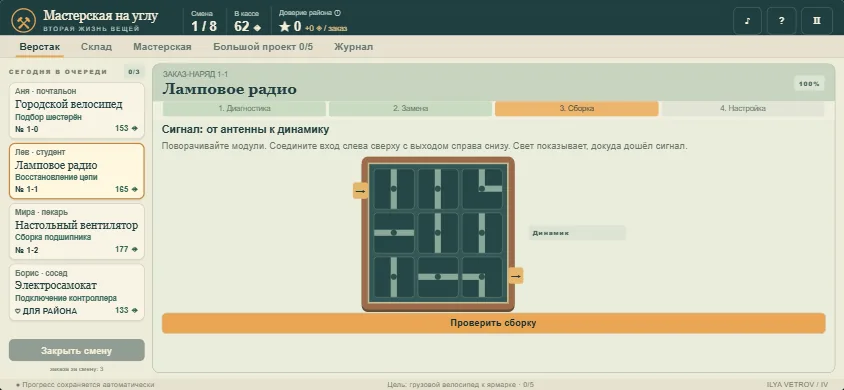Click the 153 reward on the bicycle order
This screenshot has width=844, height=390.
(126, 129)
